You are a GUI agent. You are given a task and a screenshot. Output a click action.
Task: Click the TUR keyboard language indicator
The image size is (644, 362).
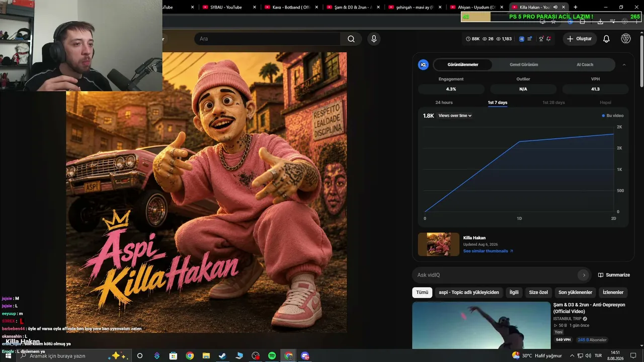click(x=598, y=355)
